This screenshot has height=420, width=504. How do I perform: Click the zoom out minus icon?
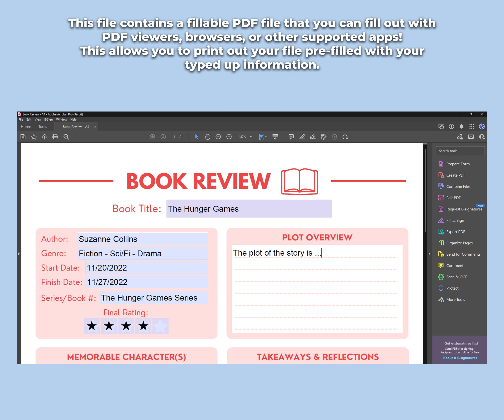(218, 137)
